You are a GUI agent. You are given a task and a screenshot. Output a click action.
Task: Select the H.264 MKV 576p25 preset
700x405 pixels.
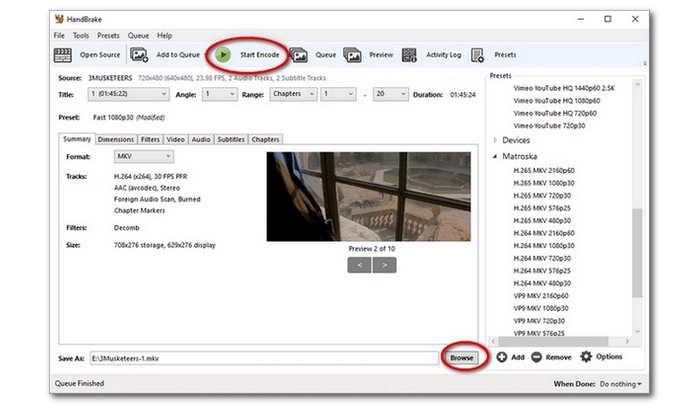542,271
